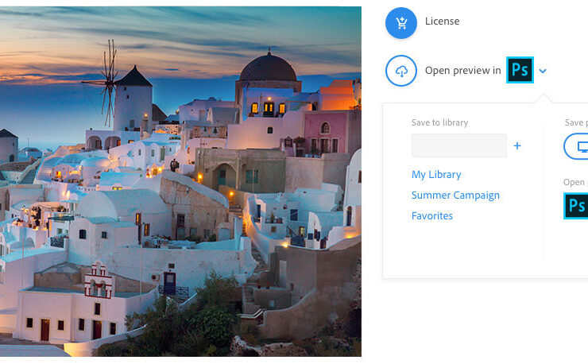This screenshot has width=588, height=364.
Task: Click the desktop monitor save preview icon
Action: [x=578, y=147]
